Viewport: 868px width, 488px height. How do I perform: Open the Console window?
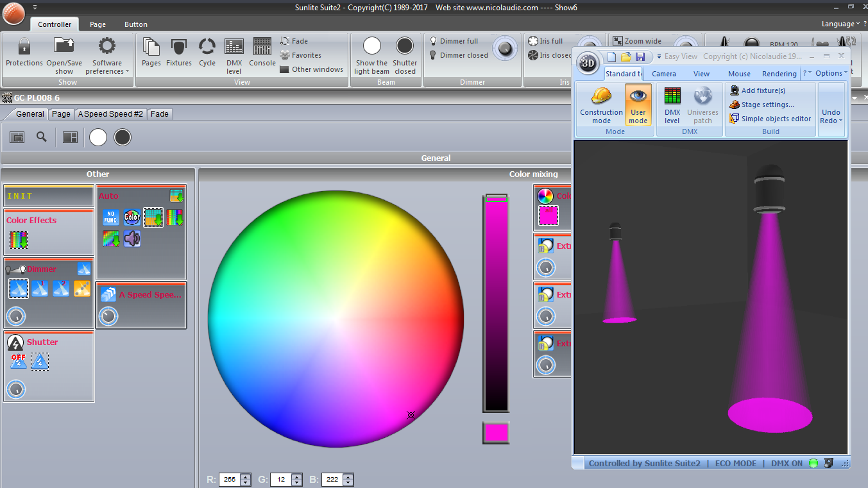[262, 47]
